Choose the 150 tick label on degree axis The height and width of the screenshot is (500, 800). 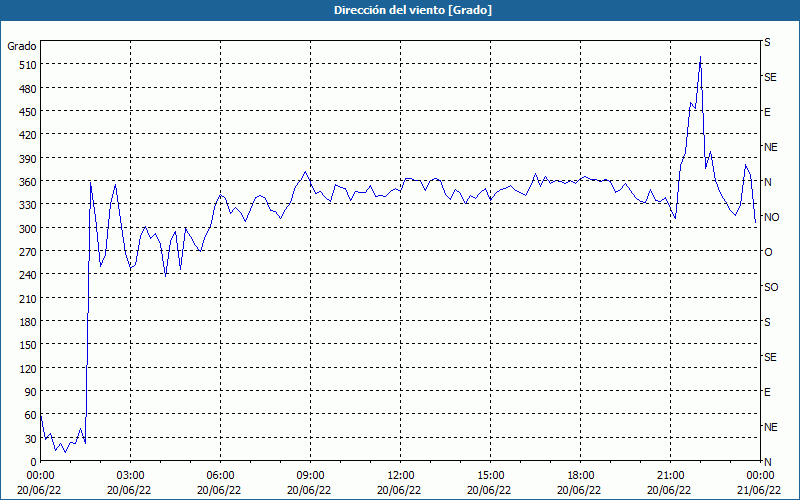click(28, 346)
